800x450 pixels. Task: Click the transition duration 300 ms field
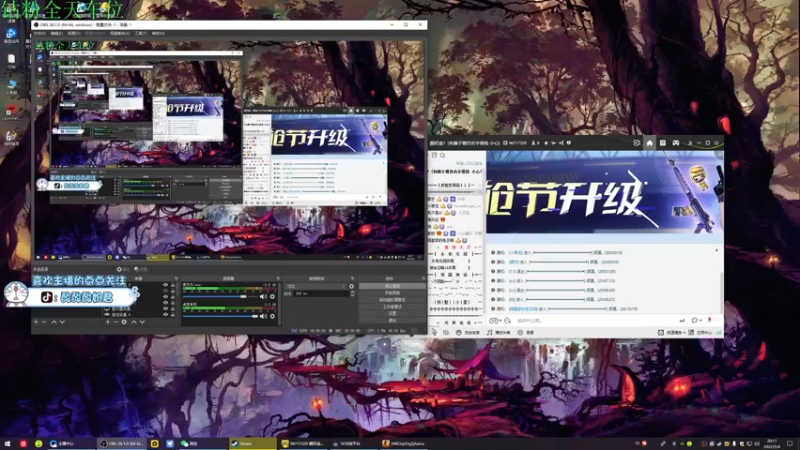pos(321,293)
